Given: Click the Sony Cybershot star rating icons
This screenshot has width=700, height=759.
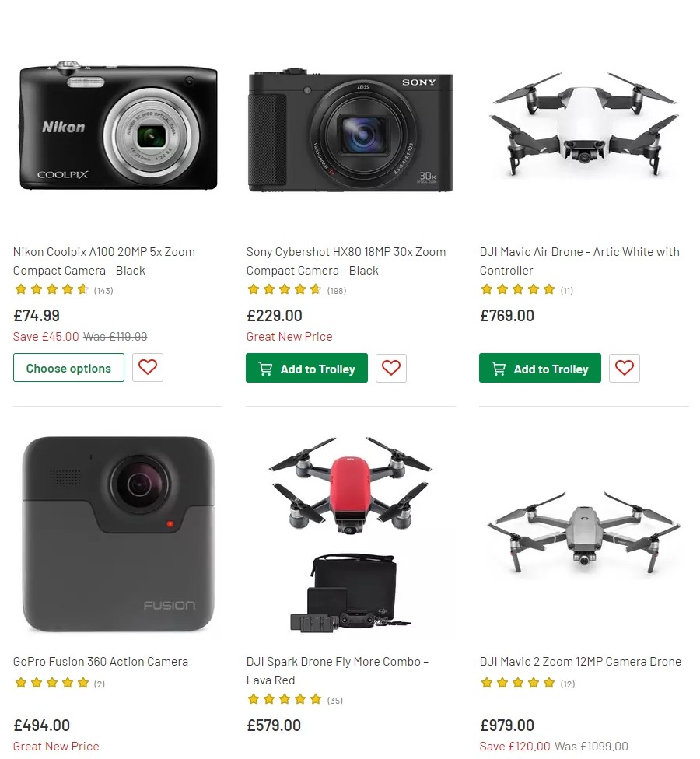Looking at the screenshot, I should coord(285,289).
